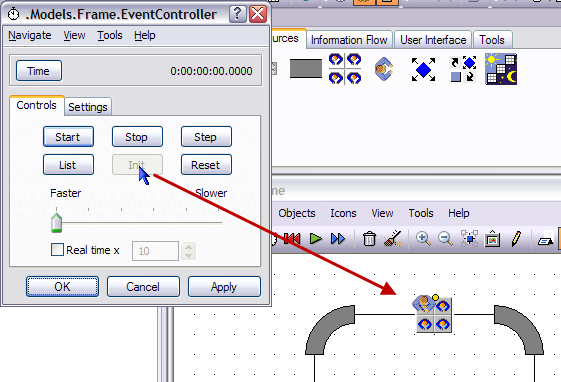
Task: Click the red rewind Reset simulation icon
Action: 292,239
